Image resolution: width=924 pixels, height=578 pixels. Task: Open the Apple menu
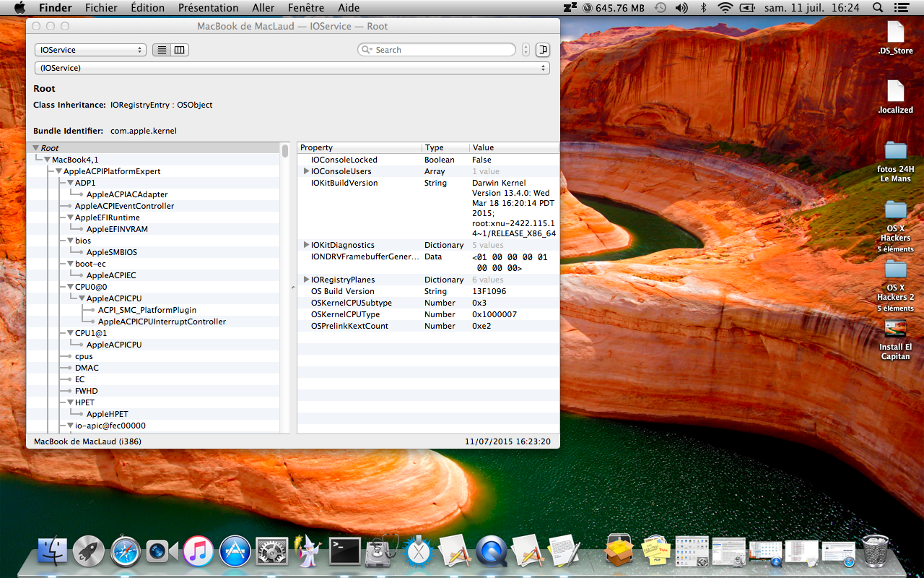19,8
